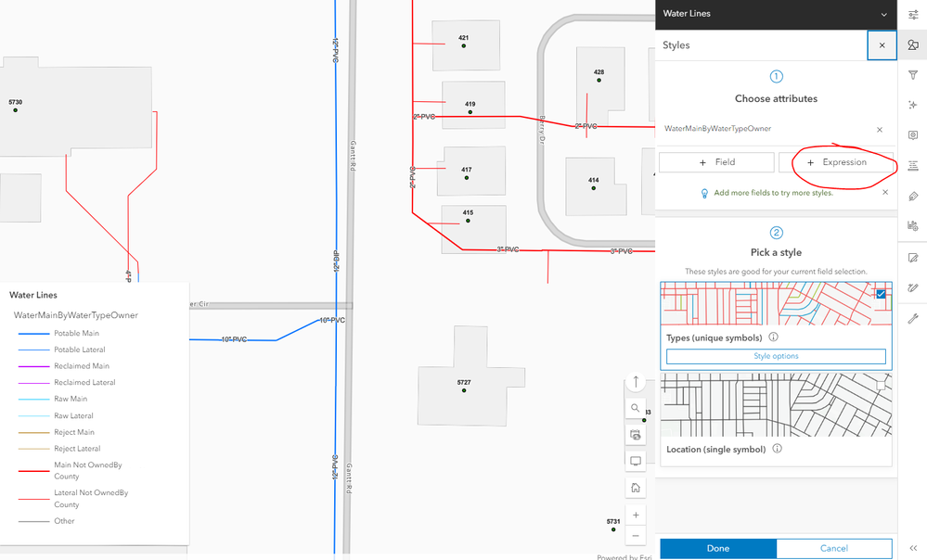
Task: Click address point 5727 on map
Action: (x=464, y=390)
